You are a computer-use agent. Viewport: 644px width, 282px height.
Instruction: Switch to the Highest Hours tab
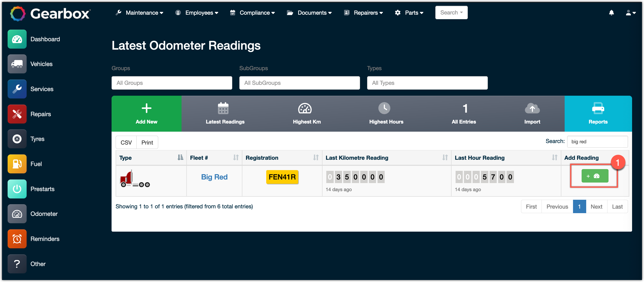[x=386, y=114]
